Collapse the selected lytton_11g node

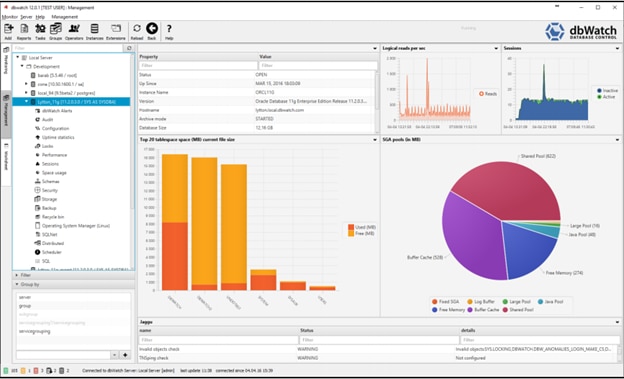pyautogui.click(x=26, y=102)
